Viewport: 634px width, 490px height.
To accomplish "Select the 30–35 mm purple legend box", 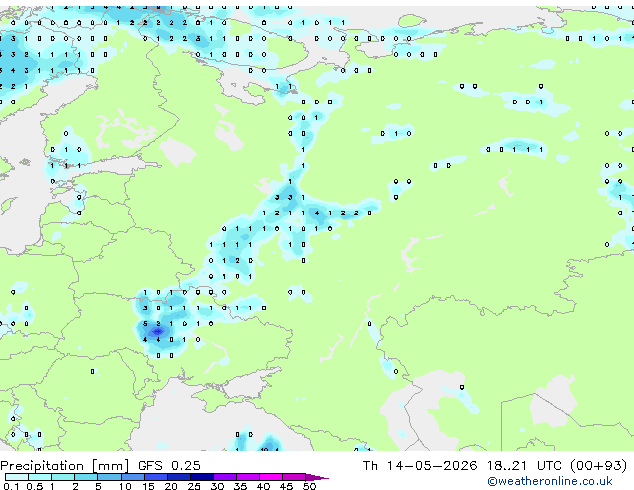I will click(224, 477).
